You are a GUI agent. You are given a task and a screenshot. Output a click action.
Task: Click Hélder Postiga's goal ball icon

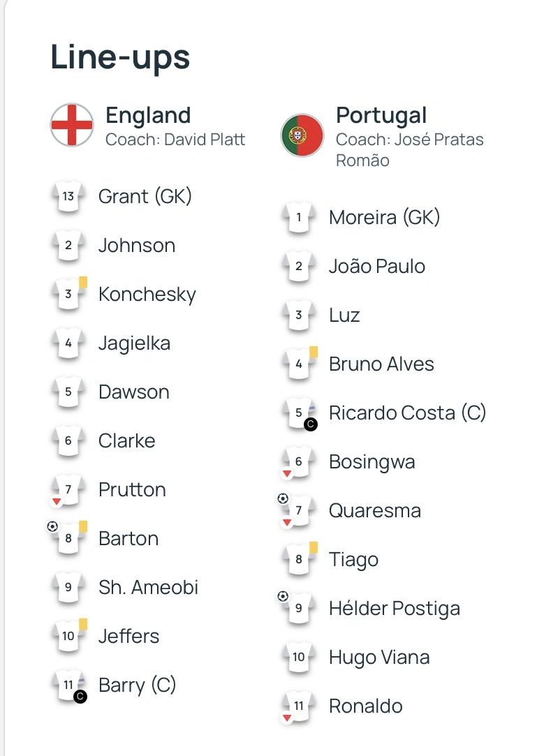(x=283, y=597)
